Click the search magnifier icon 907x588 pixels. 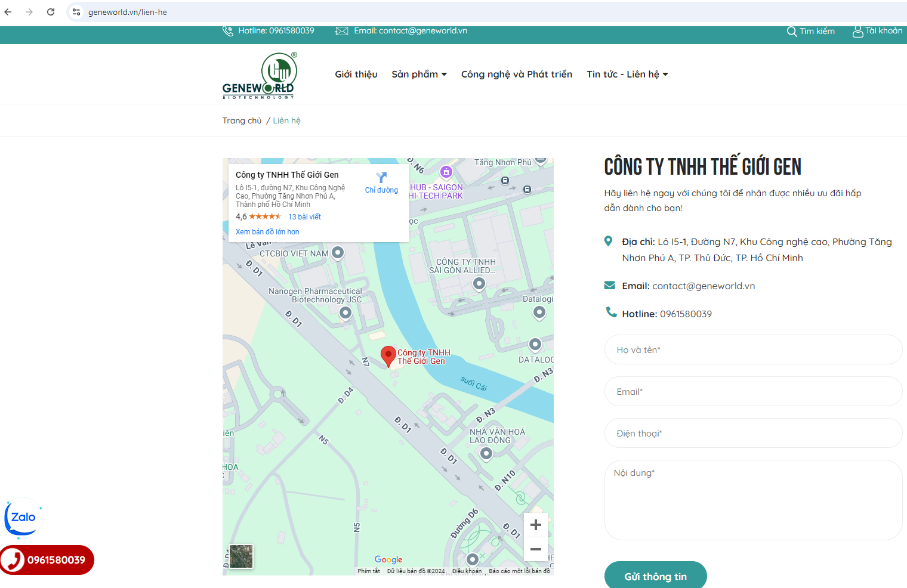(792, 32)
